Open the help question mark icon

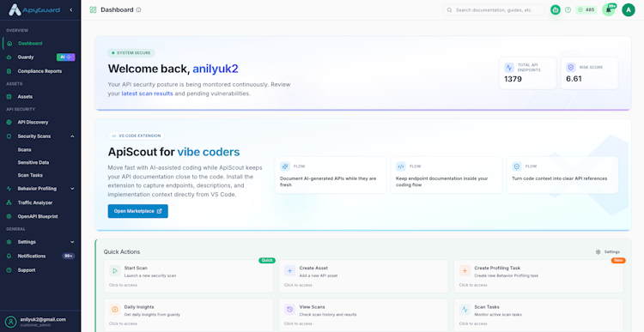(x=568, y=9)
